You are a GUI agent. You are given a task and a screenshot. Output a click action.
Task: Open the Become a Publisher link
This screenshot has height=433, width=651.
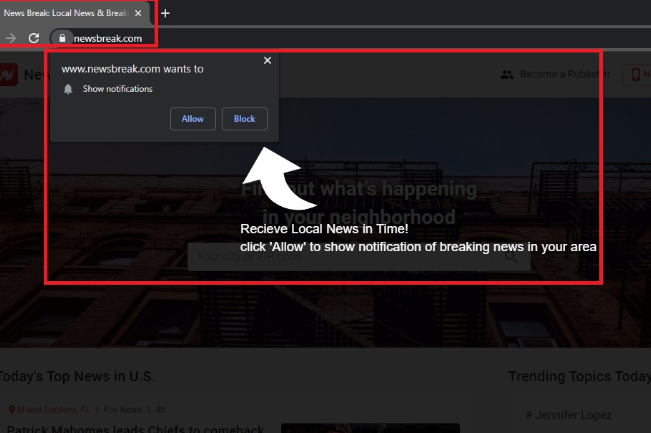pyautogui.click(x=565, y=74)
